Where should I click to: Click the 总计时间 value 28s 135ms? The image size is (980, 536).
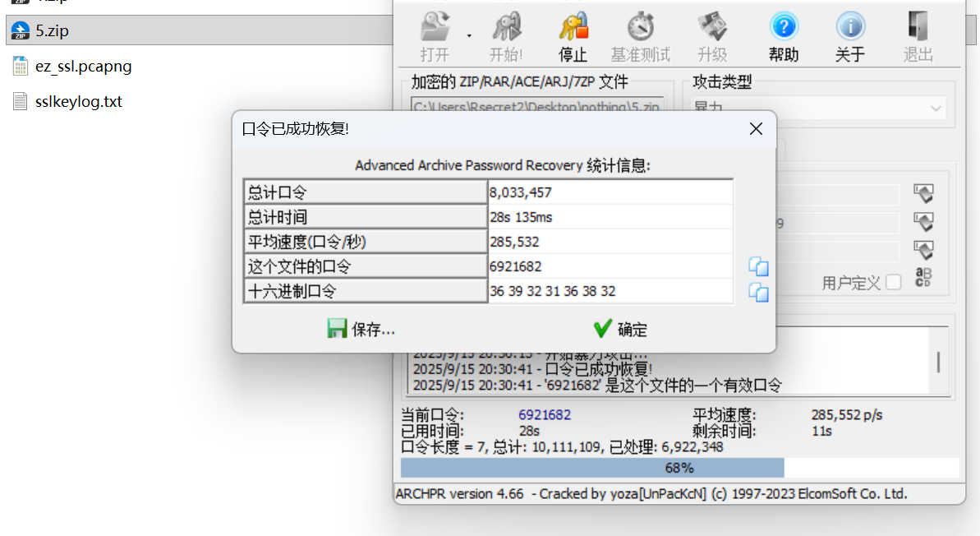[x=610, y=217]
